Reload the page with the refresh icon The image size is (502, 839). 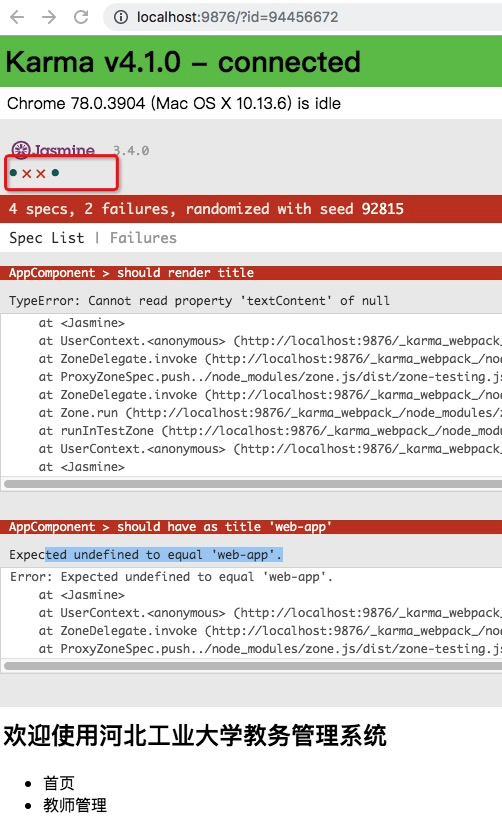[x=81, y=17]
